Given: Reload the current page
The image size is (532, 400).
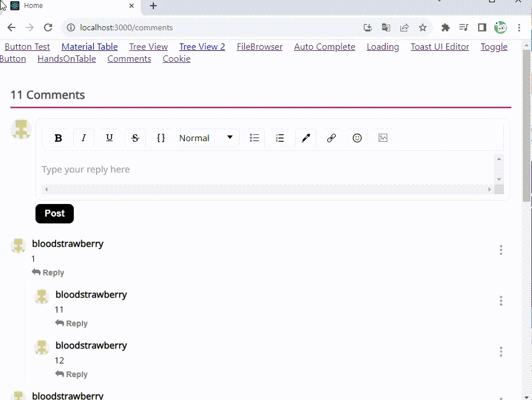Looking at the screenshot, I should coord(48,27).
